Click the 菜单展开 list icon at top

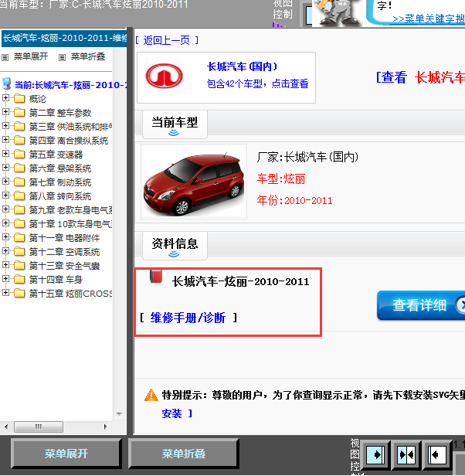pyautogui.click(x=5, y=57)
